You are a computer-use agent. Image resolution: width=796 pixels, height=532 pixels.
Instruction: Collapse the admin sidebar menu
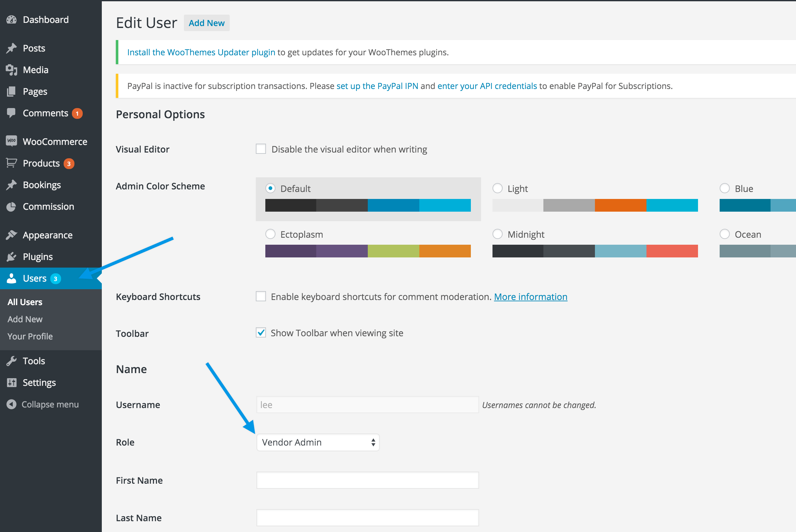click(50, 404)
